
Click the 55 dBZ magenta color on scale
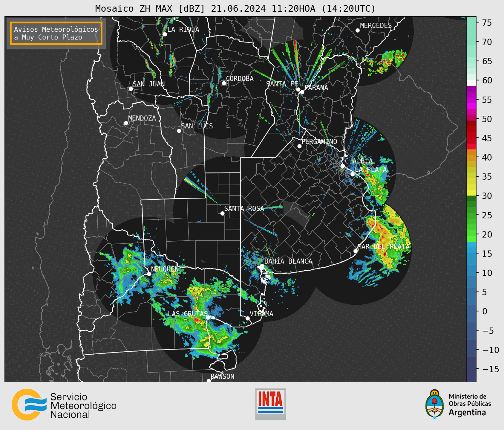click(x=471, y=100)
